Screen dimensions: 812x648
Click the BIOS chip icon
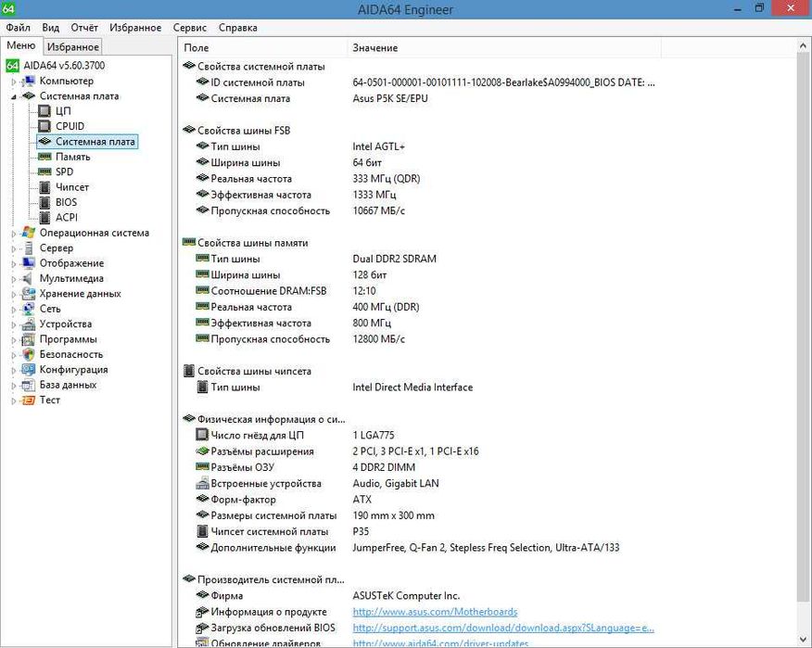pyautogui.click(x=45, y=202)
